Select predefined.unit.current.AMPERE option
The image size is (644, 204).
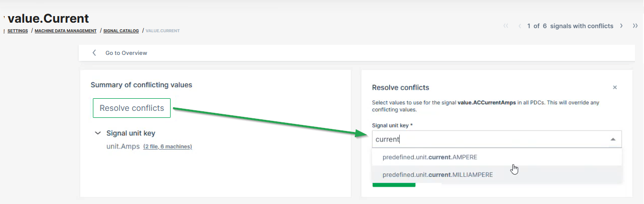430,157
